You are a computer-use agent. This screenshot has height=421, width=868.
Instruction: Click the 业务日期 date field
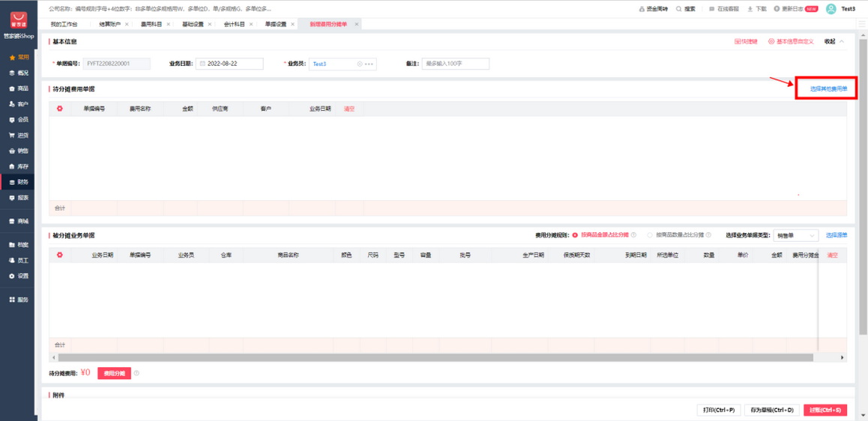click(x=230, y=64)
